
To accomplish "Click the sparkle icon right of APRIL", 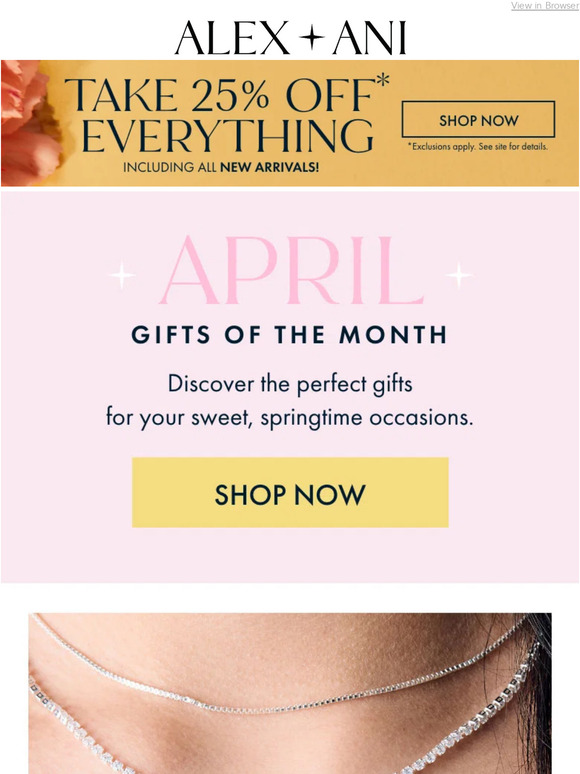I will pyautogui.click(x=459, y=274).
